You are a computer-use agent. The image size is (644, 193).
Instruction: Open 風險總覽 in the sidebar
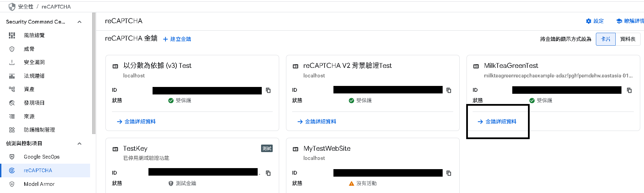(x=34, y=35)
